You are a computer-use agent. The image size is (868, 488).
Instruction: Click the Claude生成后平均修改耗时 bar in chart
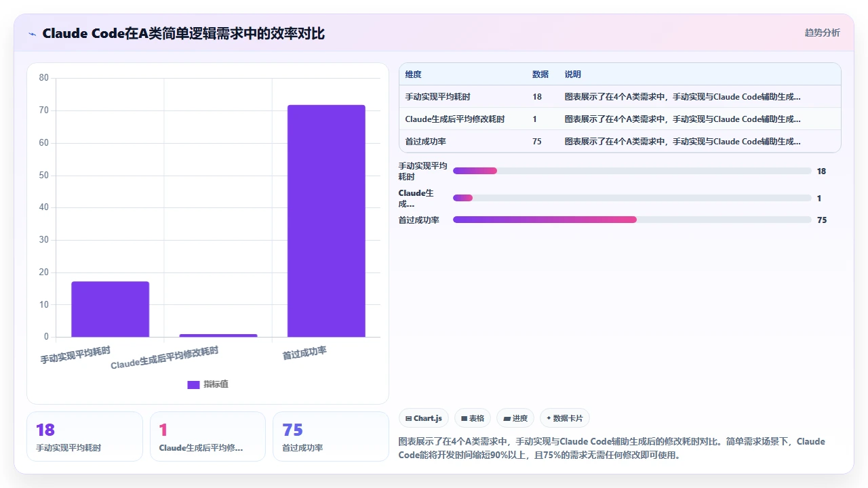click(218, 335)
